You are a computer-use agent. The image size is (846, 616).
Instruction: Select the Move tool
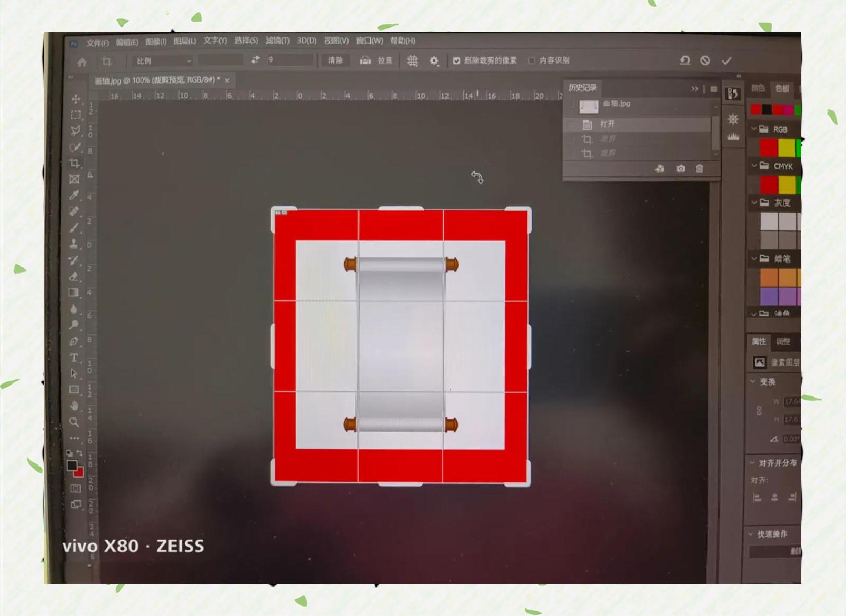tap(76, 99)
